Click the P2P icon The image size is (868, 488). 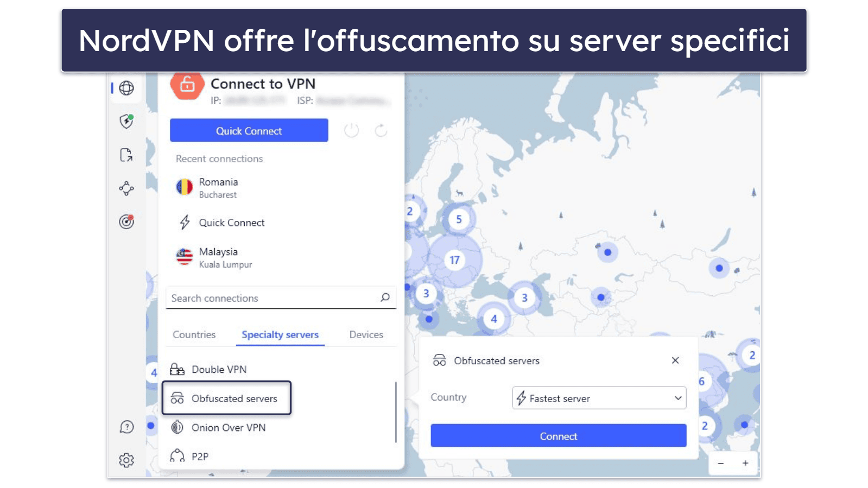pos(177,456)
